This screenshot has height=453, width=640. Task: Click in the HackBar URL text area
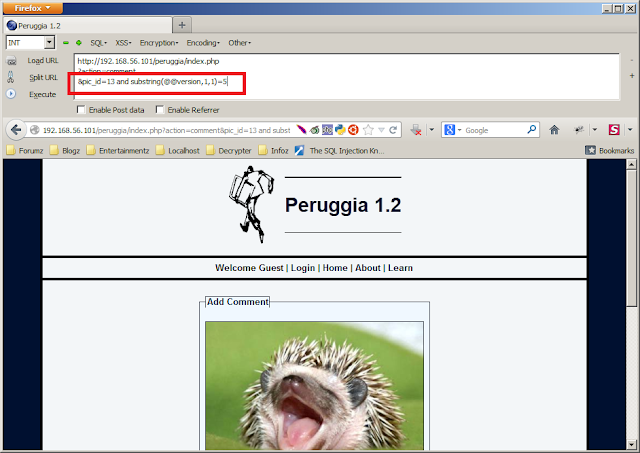(x=347, y=76)
